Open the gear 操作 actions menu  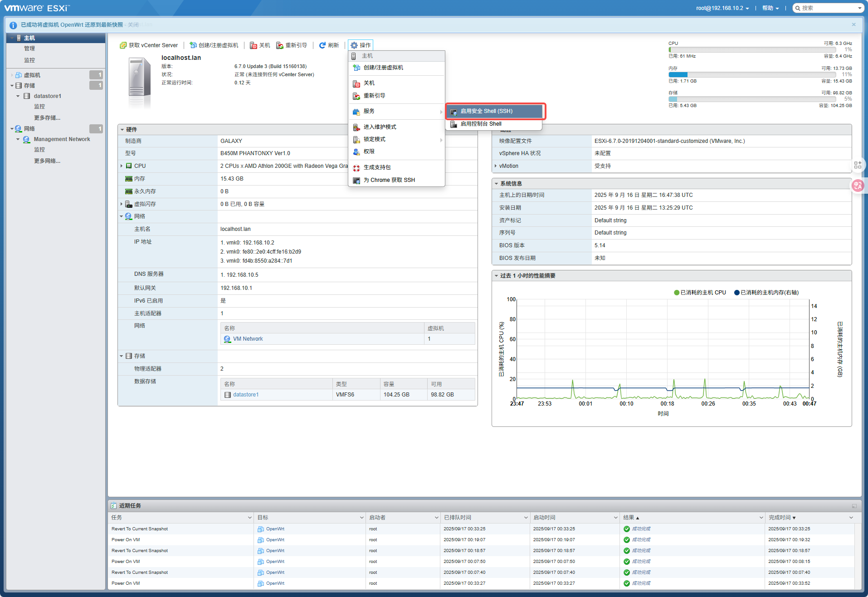(361, 45)
